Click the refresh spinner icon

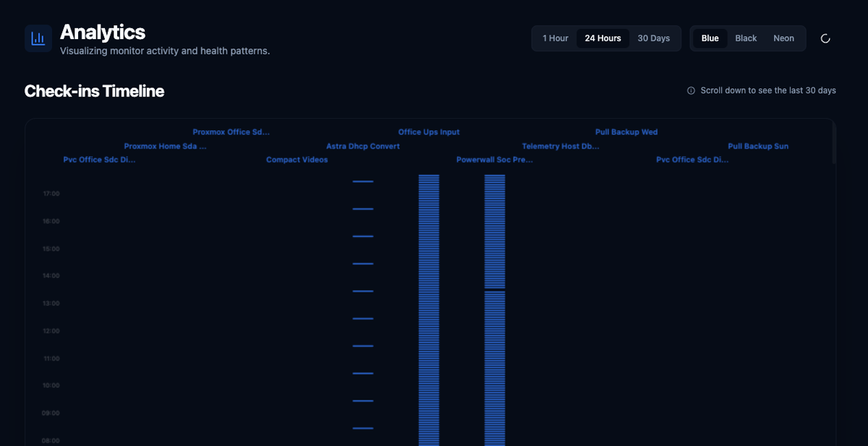pyautogui.click(x=825, y=38)
